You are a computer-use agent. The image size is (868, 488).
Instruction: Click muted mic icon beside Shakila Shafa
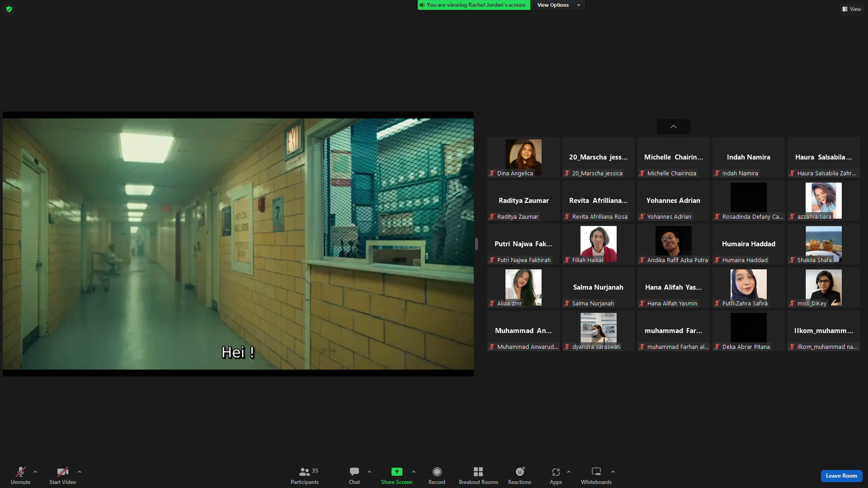click(792, 260)
